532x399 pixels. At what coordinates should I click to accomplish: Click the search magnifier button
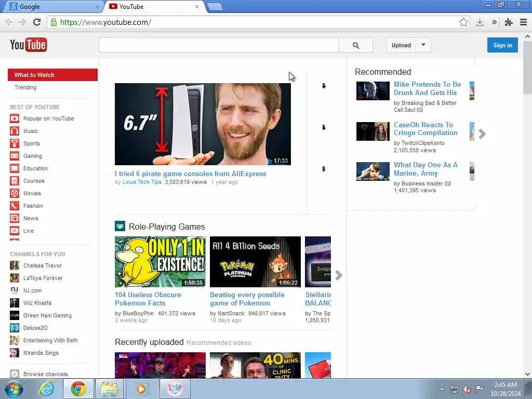(355, 45)
